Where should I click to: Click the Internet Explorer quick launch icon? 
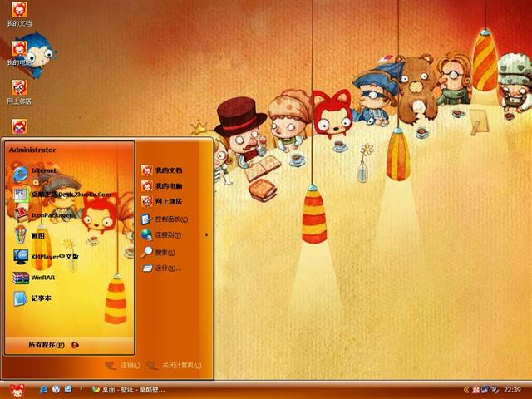43,390
